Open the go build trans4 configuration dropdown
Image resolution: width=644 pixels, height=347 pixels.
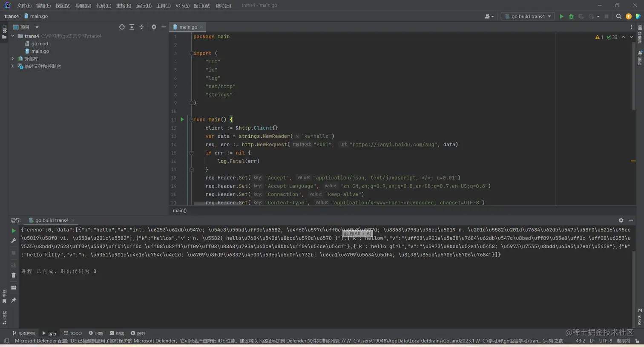[x=528, y=16]
